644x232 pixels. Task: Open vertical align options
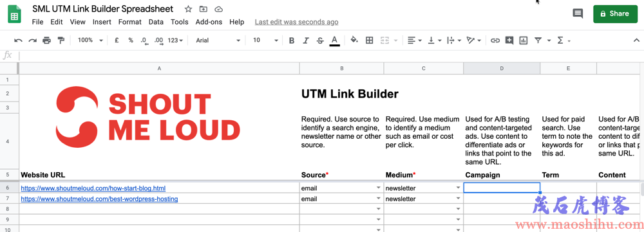pos(435,40)
